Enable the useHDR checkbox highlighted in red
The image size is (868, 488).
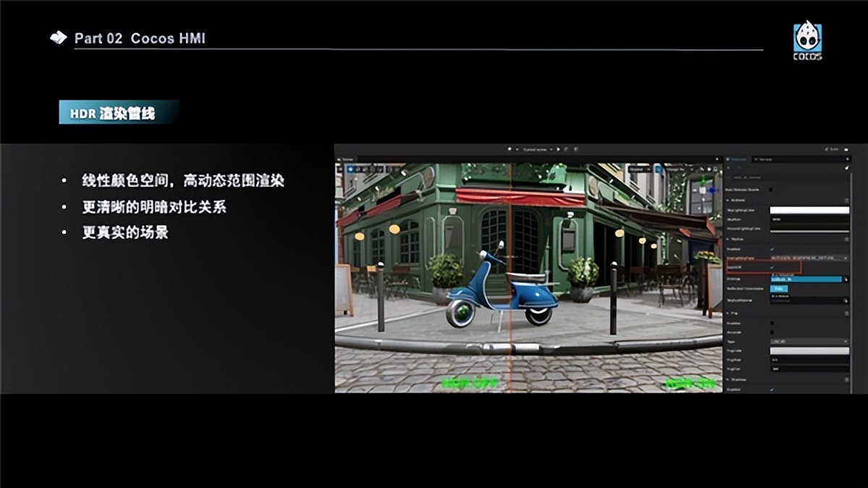point(773,266)
